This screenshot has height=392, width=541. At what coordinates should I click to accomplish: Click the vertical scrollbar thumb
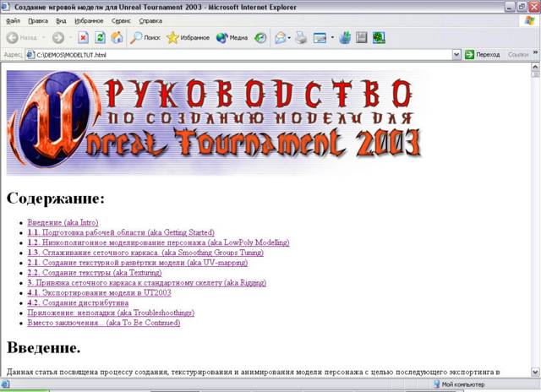click(535, 74)
